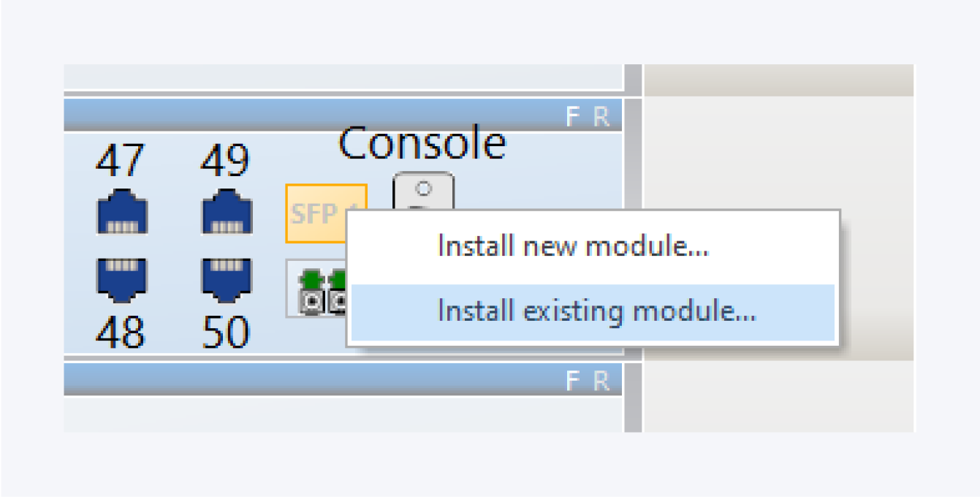Choose "Install existing module..." menu entry

coord(596,312)
